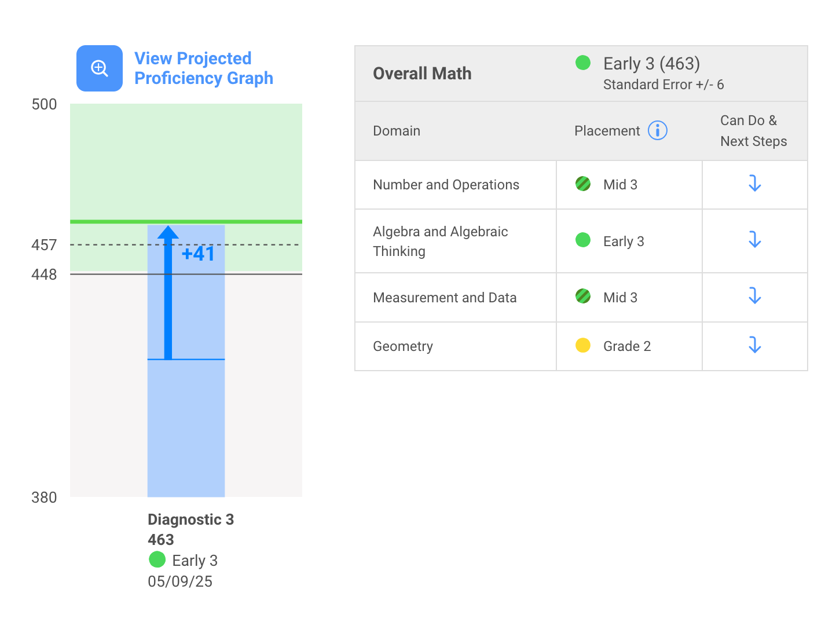Select the striped Mid 3 dot for Number and Operations
This screenshot has width=836, height=644.
pyautogui.click(x=583, y=184)
